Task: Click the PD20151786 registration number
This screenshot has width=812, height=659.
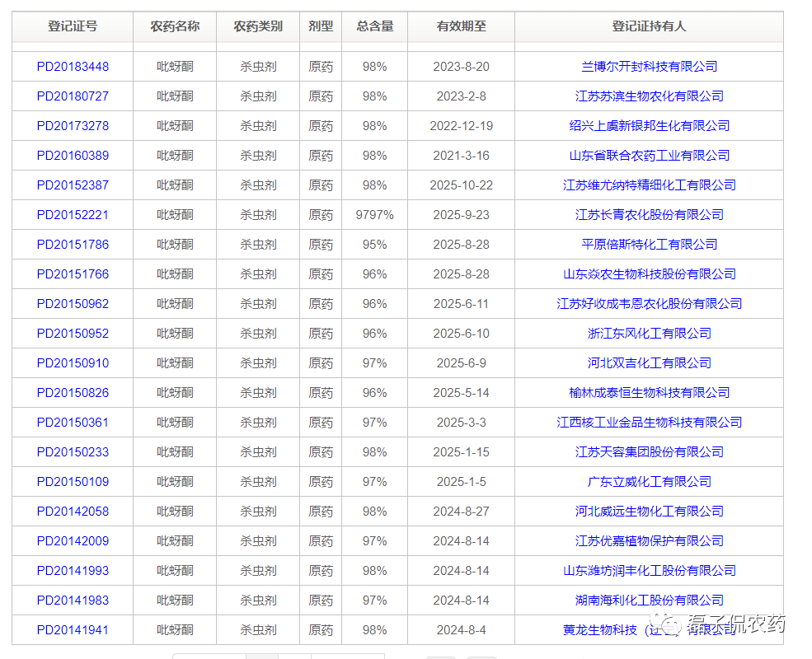Action: coord(72,244)
